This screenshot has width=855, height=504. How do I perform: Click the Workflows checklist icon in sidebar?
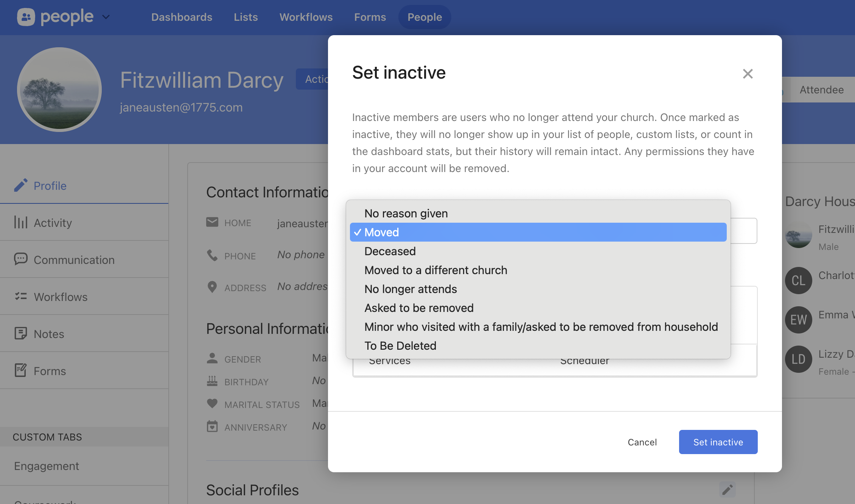(x=21, y=296)
